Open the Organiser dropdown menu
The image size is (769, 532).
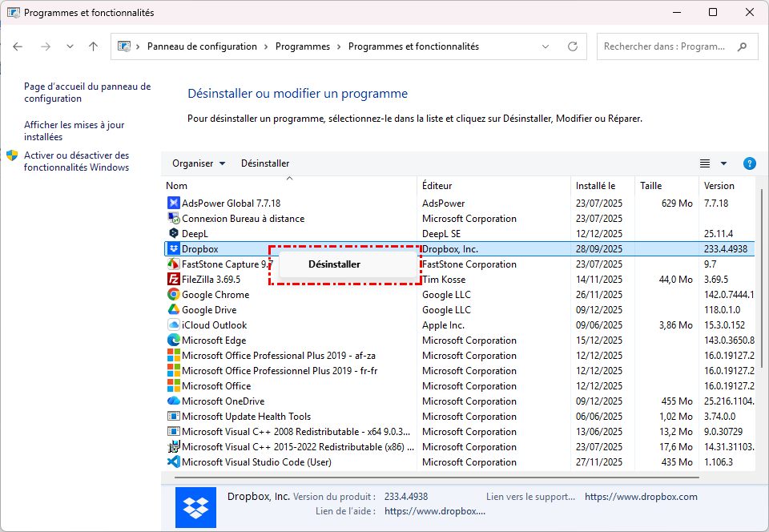pyautogui.click(x=199, y=163)
